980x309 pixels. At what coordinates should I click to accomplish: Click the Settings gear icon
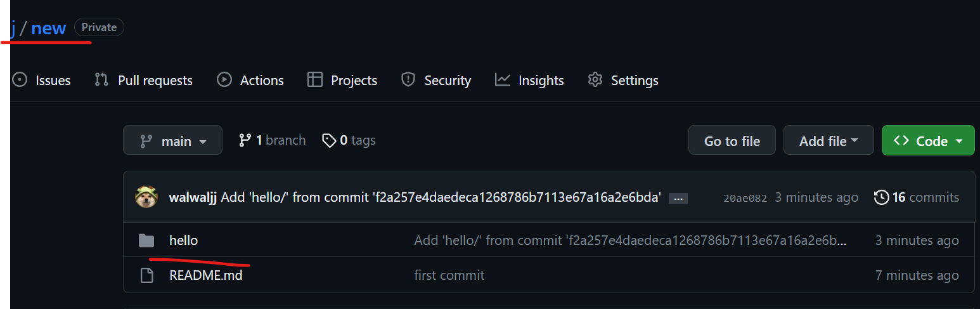click(595, 80)
